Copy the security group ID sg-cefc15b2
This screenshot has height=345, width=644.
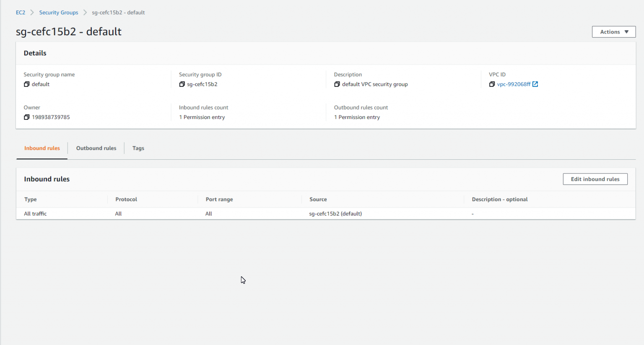point(181,84)
